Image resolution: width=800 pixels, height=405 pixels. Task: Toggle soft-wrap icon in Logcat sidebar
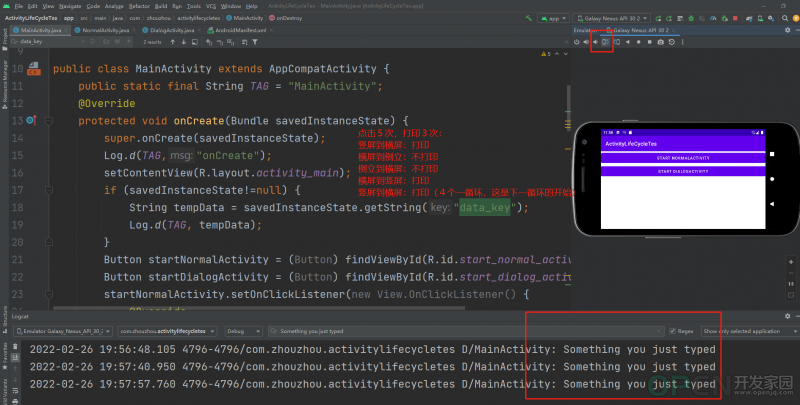point(15,391)
